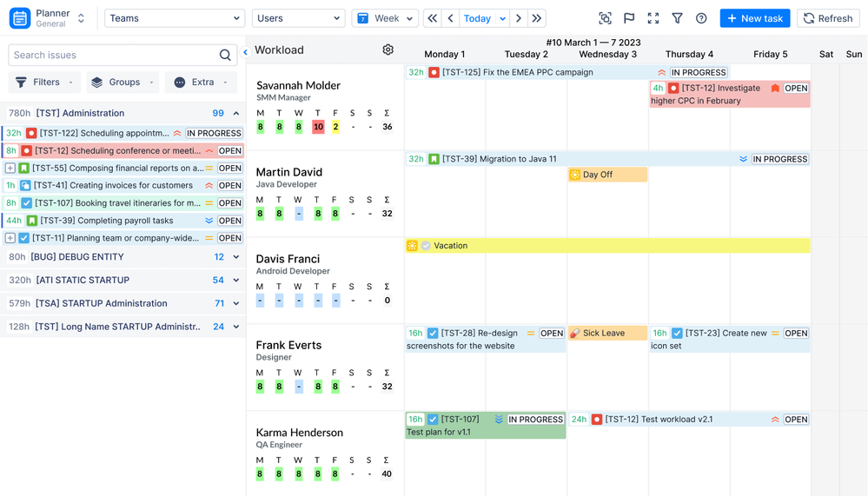Select the Karma Henderson name
The width and height of the screenshot is (868, 496).
(300, 433)
